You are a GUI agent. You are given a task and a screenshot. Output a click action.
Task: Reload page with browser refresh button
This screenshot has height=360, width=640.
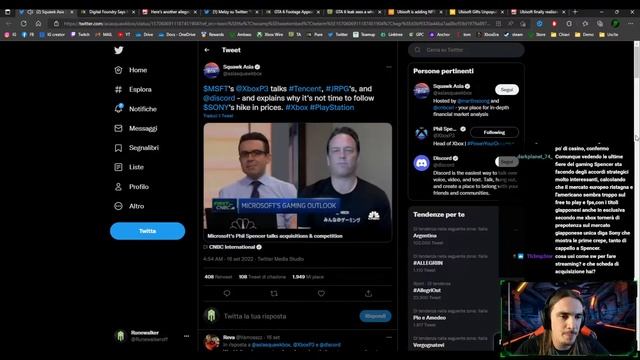tap(24, 24)
